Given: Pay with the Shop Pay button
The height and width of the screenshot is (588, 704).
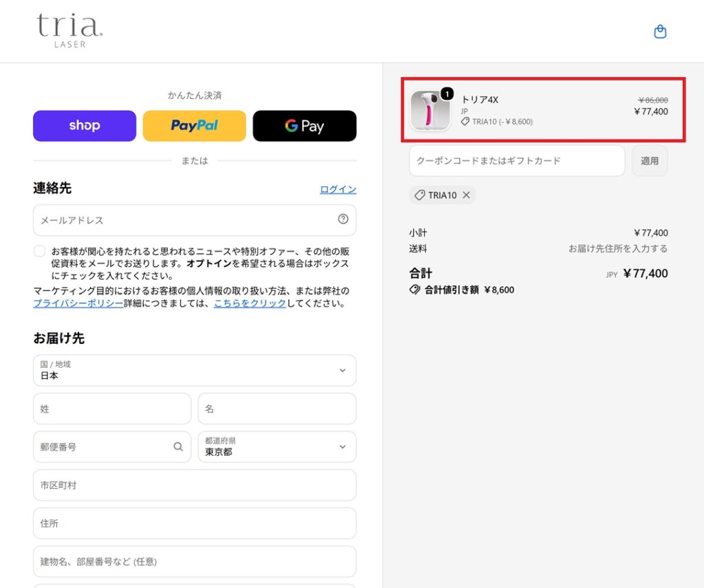Looking at the screenshot, I should pyautogui.click(x=85, y=126).
